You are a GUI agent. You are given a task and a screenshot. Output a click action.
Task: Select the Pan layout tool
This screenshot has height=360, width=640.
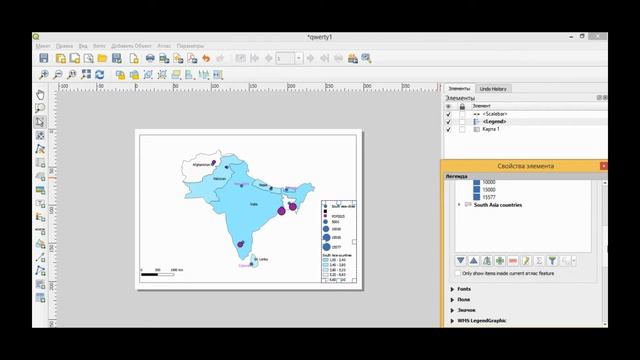pos(40,95)
